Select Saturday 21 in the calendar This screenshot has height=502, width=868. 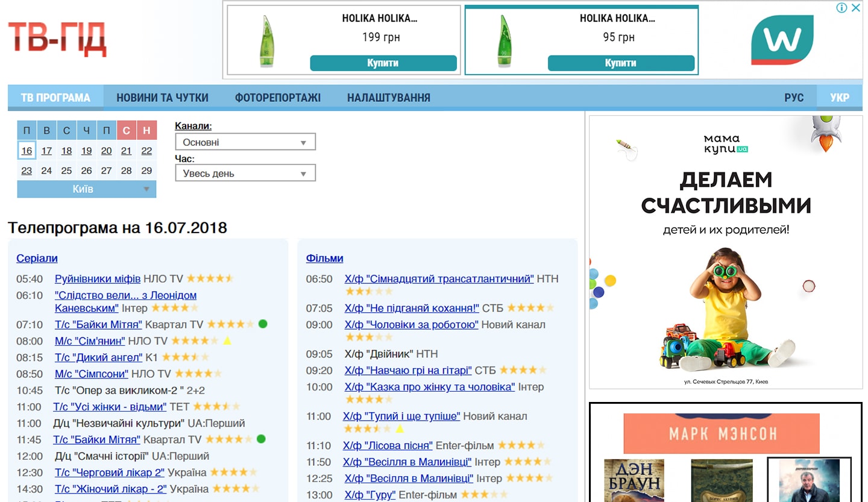coord(126,151)
